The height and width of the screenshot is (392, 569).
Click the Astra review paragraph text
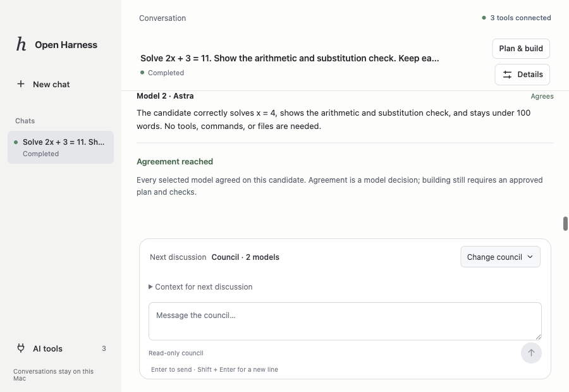point(333,119)
